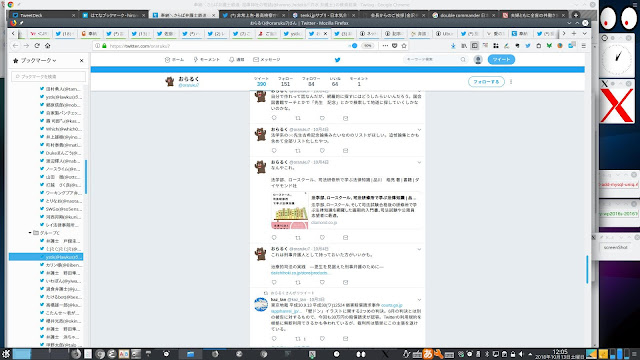Open page actions three-dot menu in URL bar
Viewport: 640px width, 360px height.
click(385, 46)
